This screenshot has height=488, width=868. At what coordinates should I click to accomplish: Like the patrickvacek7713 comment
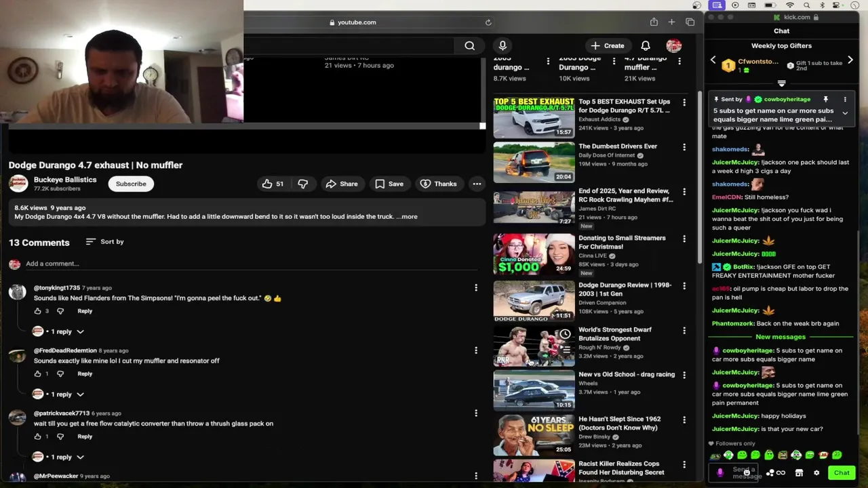[x=37, y=436]
